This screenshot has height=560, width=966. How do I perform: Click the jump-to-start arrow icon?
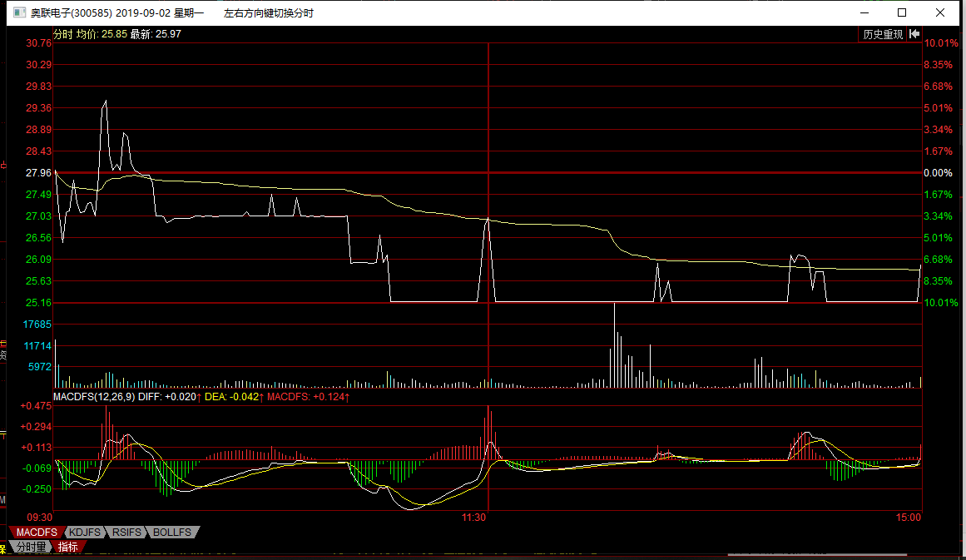(x=915, y=34)
